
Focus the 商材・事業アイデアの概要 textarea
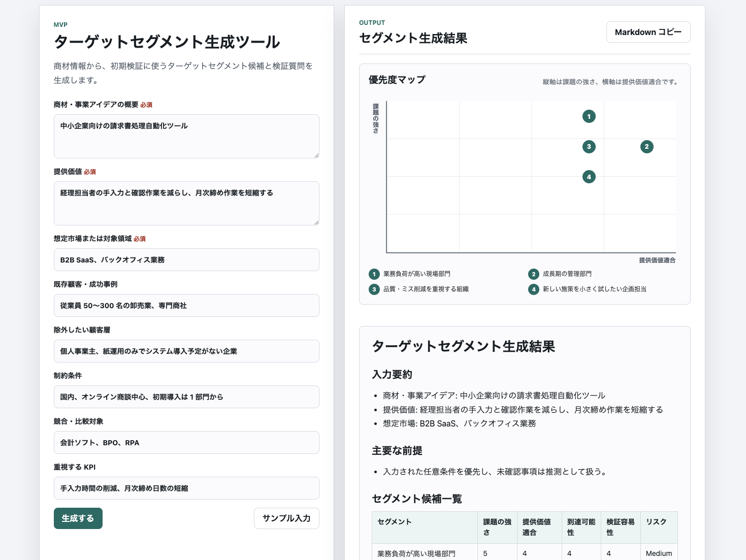pyautogui.click(x=186, y=136)
